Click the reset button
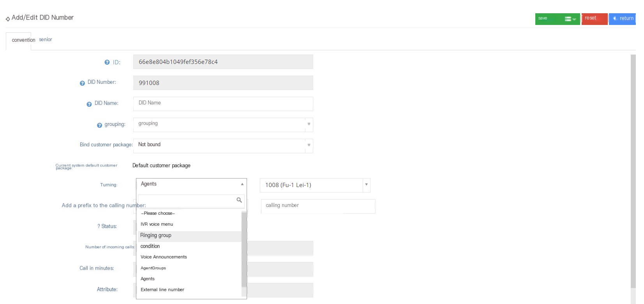644x304 pixels. point(595,19)
